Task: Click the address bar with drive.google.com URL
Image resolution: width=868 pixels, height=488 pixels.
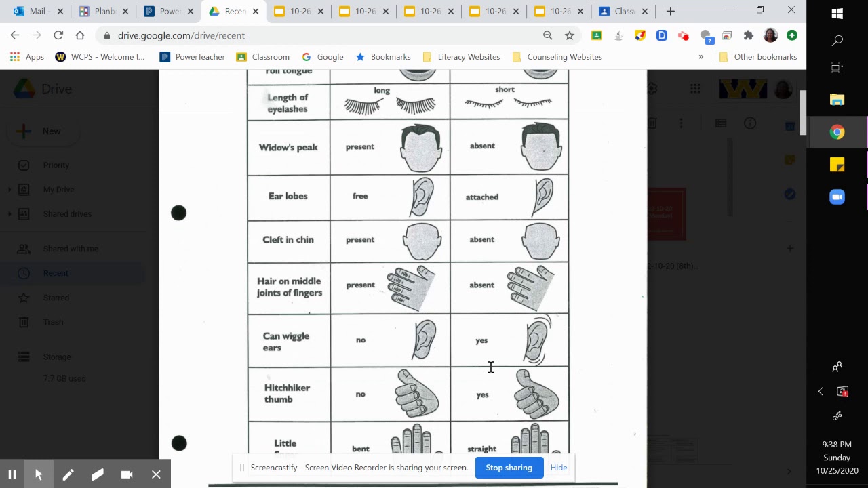Action: click(322, 35)
